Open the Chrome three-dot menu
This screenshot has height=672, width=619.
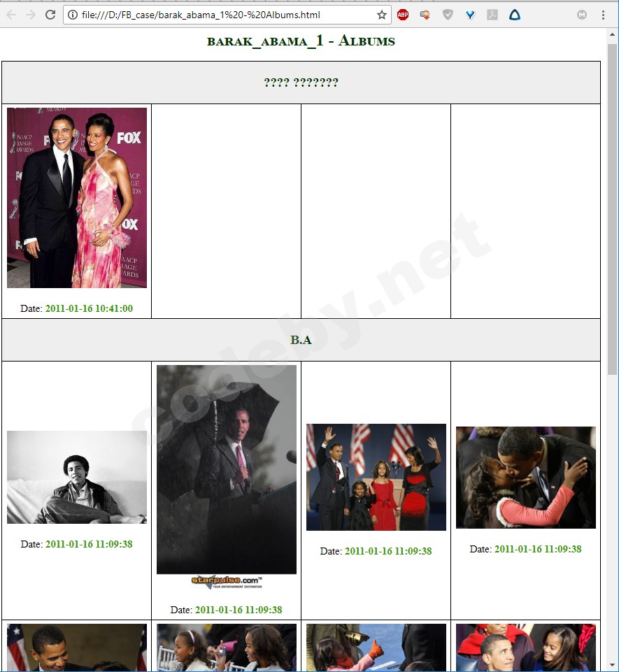click(x=603, y=15)
